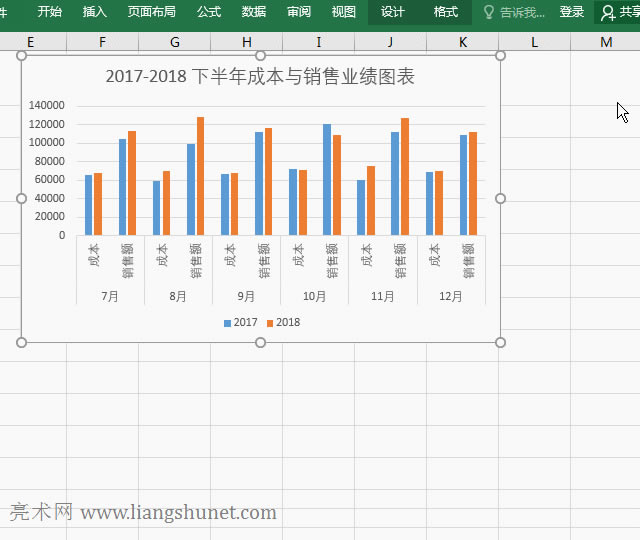640x540 pixels.
Task: Open the 审阅 tab
Action: (298, 12)
